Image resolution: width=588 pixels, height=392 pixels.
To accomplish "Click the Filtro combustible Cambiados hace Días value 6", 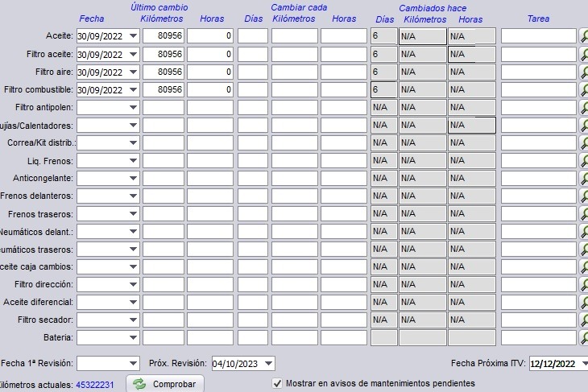I will (384, 90).
